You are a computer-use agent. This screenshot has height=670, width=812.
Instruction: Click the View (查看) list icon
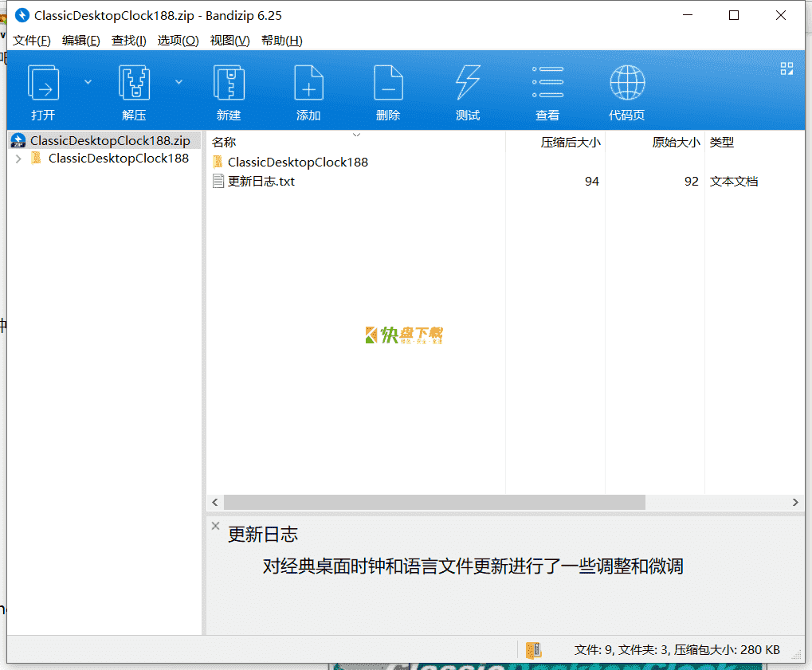(x=548, y=82)
